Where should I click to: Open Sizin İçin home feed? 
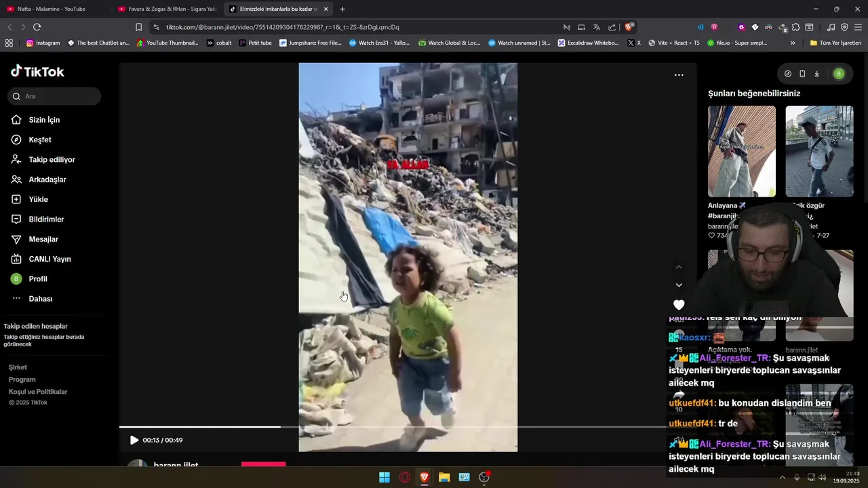[36, 120]
